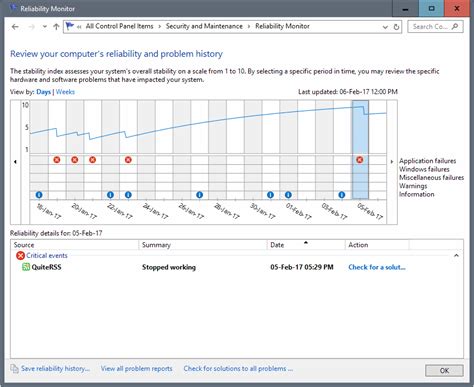Sort details by the Date column
This screenshot has height=387, width=474.
pyautogui.click(x=306, y=245)
